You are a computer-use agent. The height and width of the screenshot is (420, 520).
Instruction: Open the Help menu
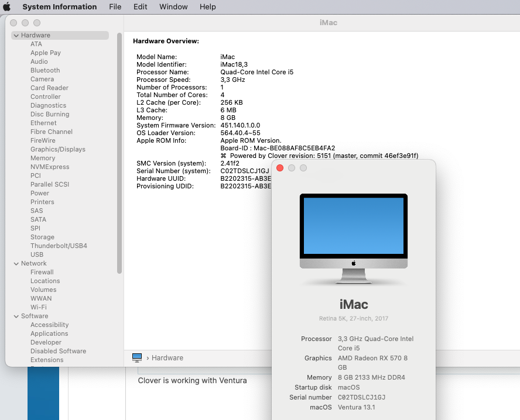tap(208, 6)
